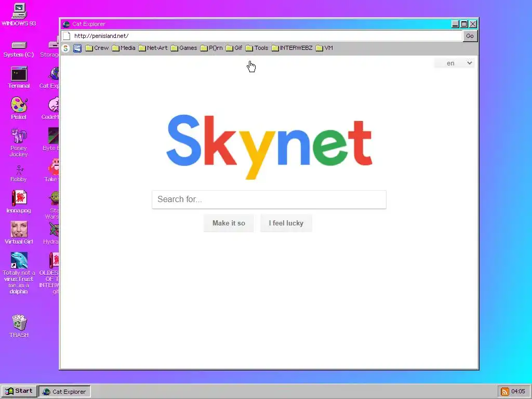Click the Skynet 'S' bookmark icon
This screenshot has width=532, height=399.
(65, 48)
